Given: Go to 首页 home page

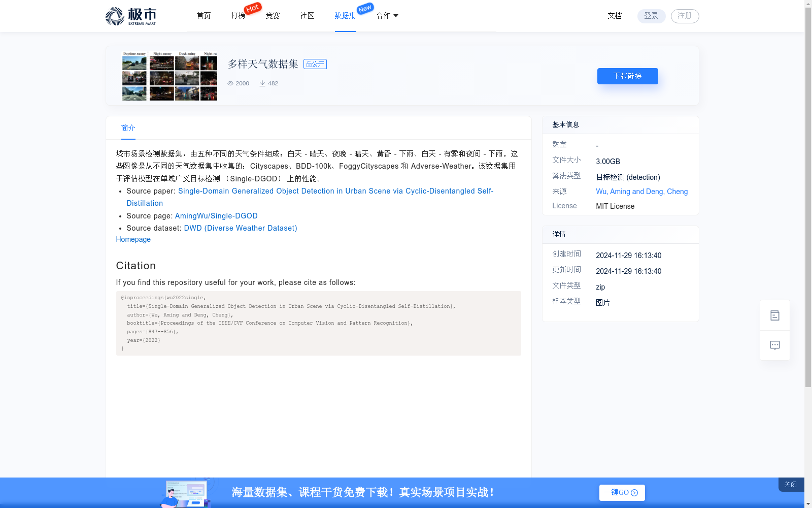Looking at the screenshot, I should pos(204,16).
